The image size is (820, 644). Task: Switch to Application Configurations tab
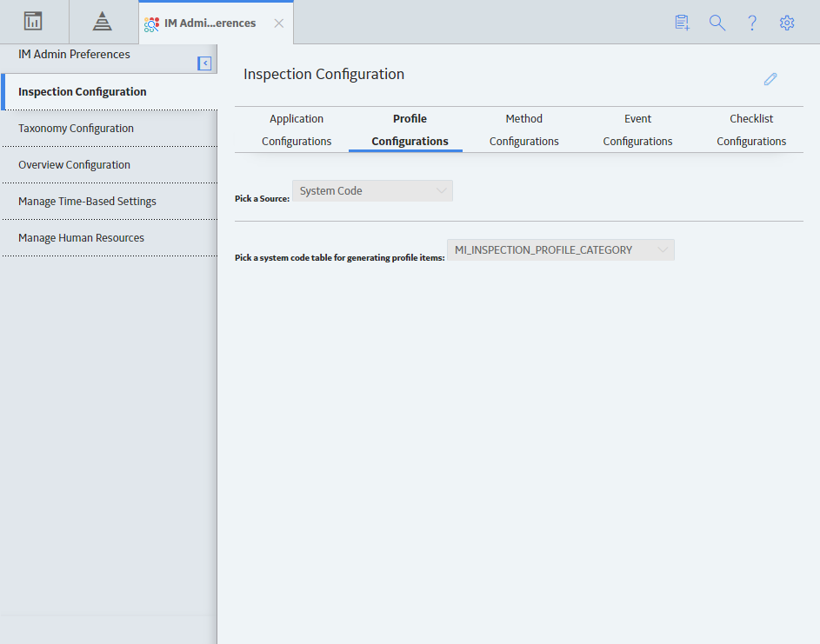pyautogui.click(x=297, y=130)
